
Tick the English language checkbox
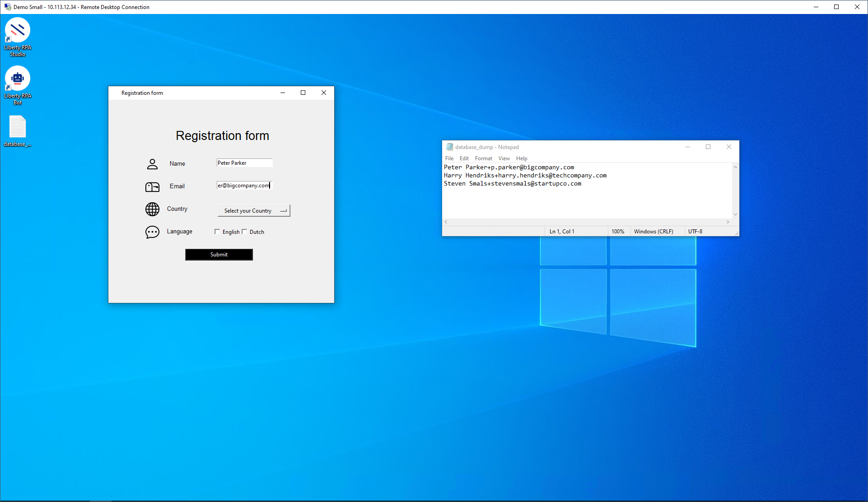[x=217, y=232]
